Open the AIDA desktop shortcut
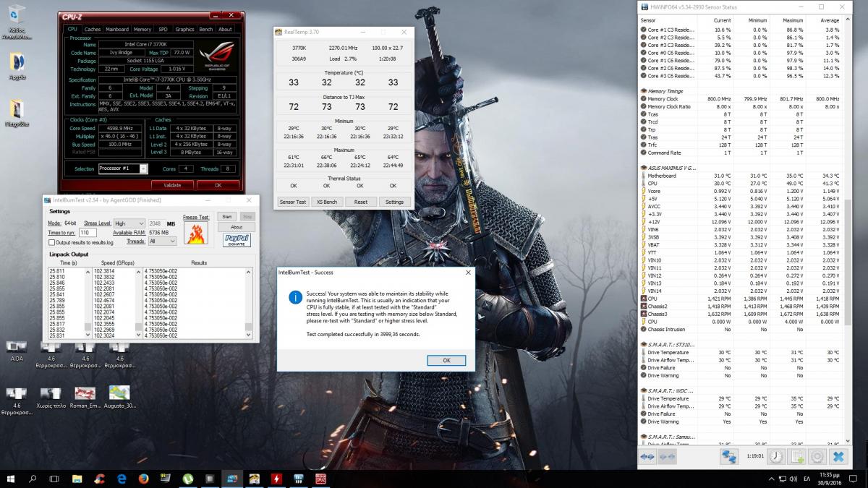This screenshot has width=868, height=488. (17, 351)
